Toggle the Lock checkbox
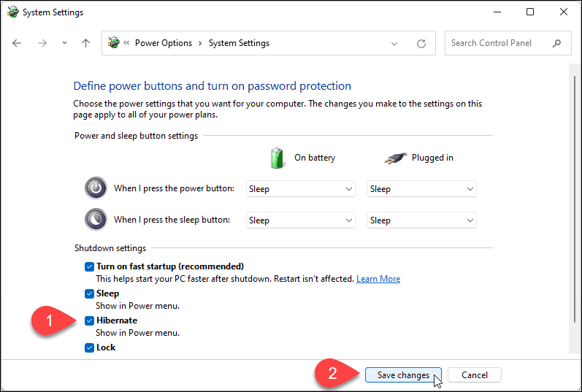This screenshot has width=582, height=392. pos(89,347)
